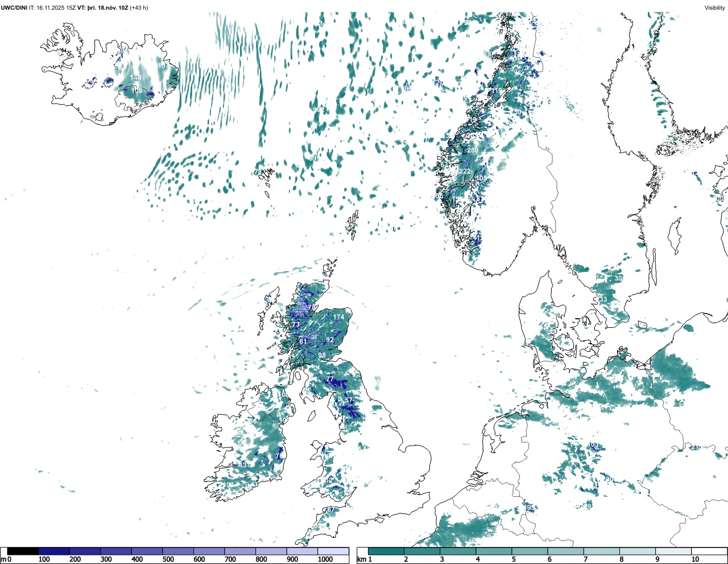728x564 pixels.
Task: Select the 4–5 km legend segment
Action: click(x=494, y=551)
